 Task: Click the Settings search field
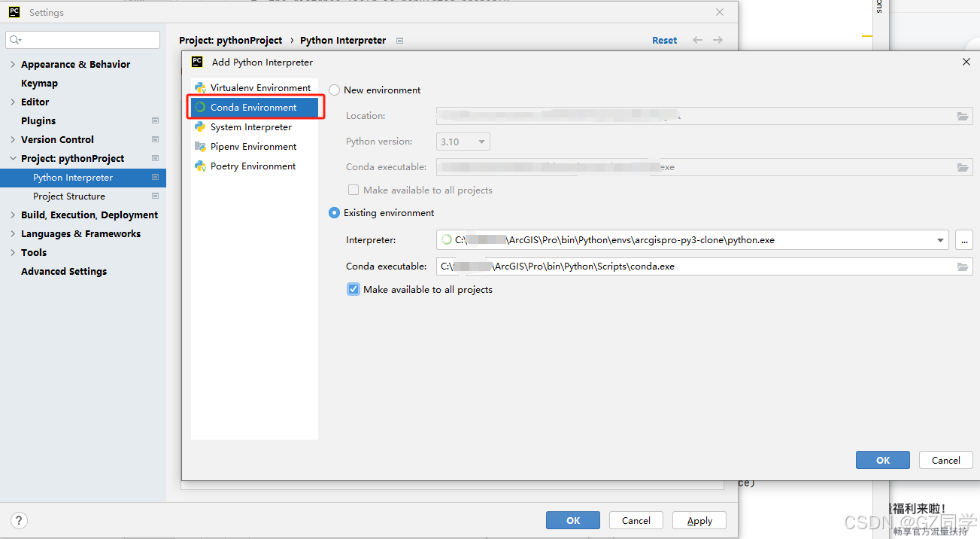tap(83, 40)
